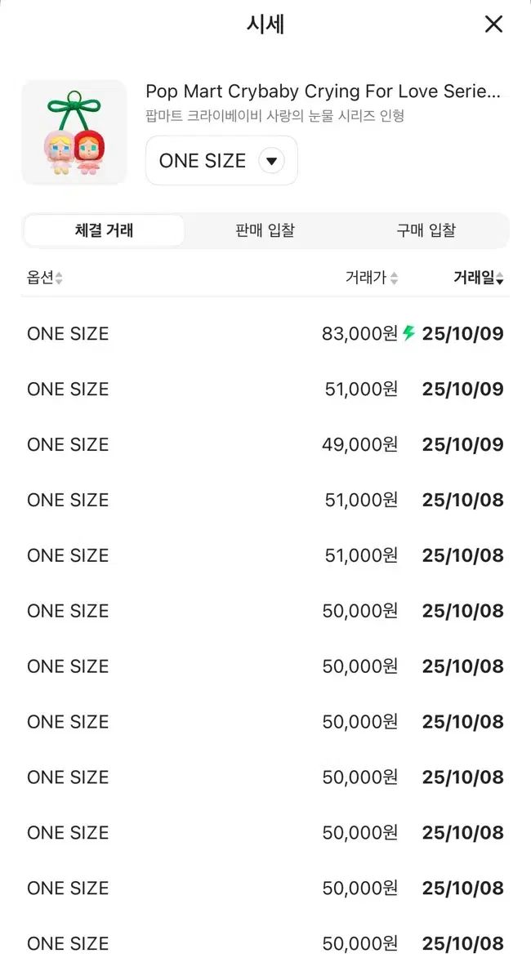Expand the ONE SIZE dropdown arrow

[271, 161]
